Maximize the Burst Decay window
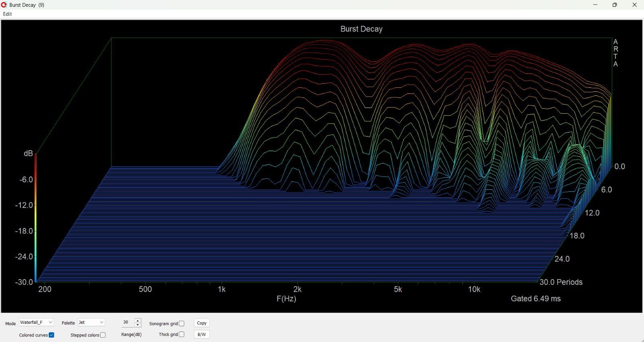Screen dimensions: 644x342 615,5
